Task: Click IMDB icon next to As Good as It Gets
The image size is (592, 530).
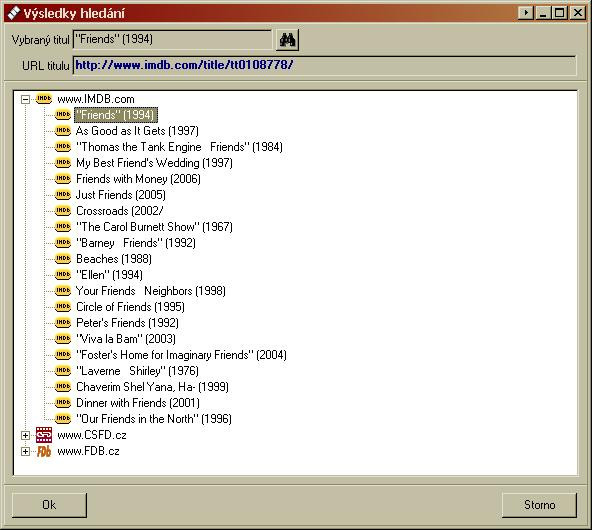Action: point(63,131)
